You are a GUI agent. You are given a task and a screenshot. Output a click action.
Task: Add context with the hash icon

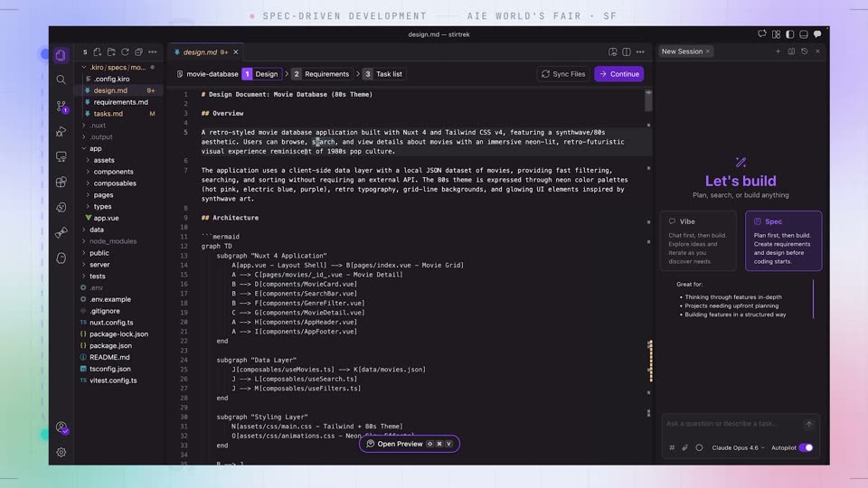(x=672, y=447)
